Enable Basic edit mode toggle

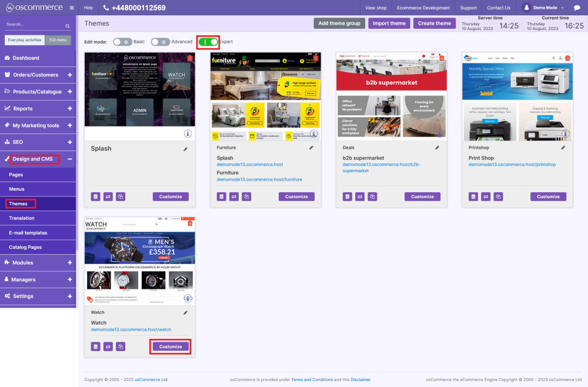coord(122,42)
